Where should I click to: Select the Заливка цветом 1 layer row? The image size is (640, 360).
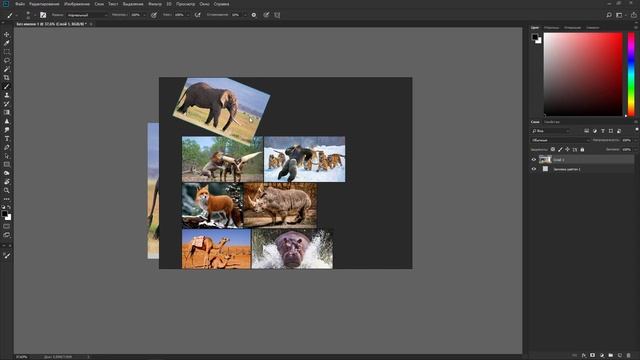click(x=582, y=169)
